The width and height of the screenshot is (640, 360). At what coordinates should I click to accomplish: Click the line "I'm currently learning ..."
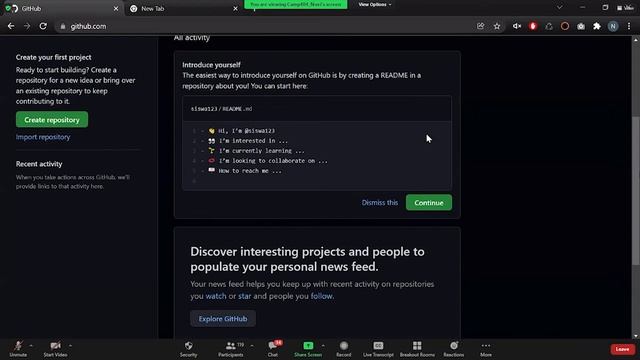pos(262,151)
